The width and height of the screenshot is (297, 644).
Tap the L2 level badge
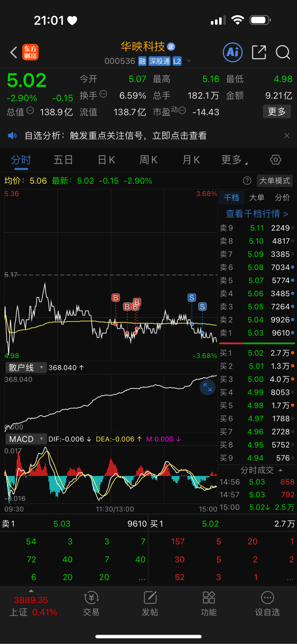pos(177,61)
